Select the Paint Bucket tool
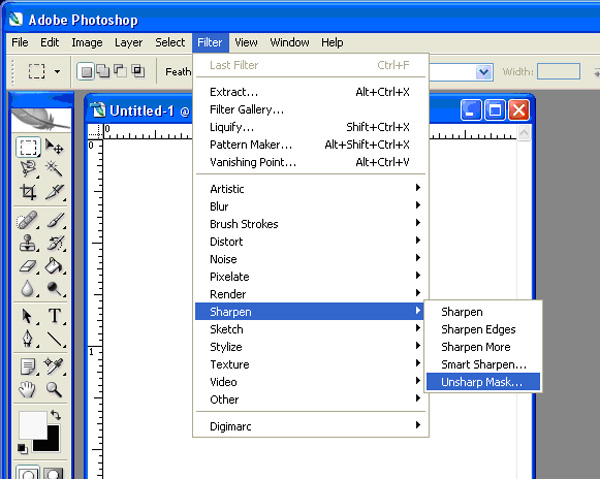Screen dimensions: 600x479 pos(55,267)
